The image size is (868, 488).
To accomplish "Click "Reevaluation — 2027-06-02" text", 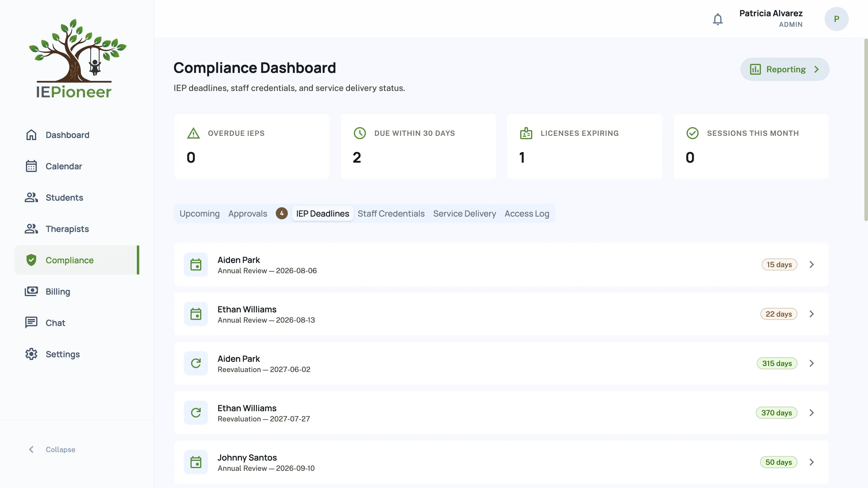I will point(264,369).
